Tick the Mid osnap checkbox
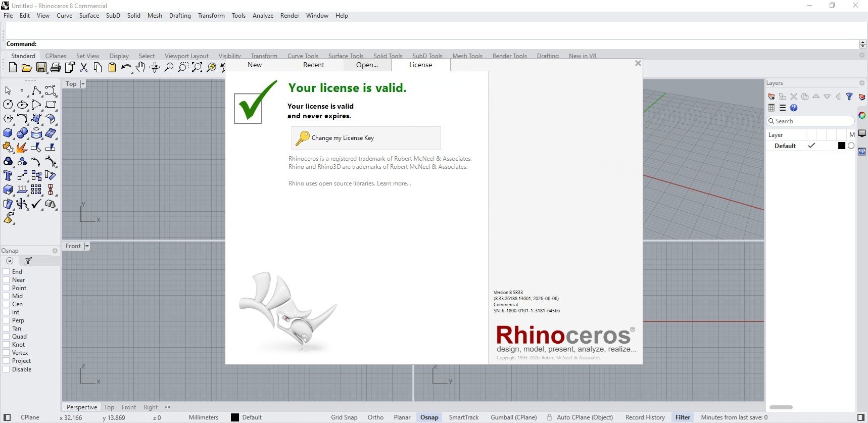The width and height of the screenshot is (868, 423). [7, 296]
